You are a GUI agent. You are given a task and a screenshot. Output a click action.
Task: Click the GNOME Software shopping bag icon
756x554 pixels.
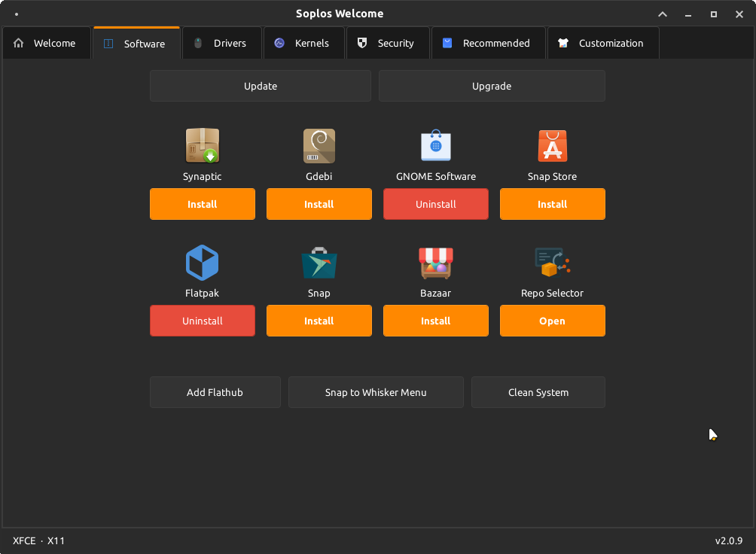[436, 145]
